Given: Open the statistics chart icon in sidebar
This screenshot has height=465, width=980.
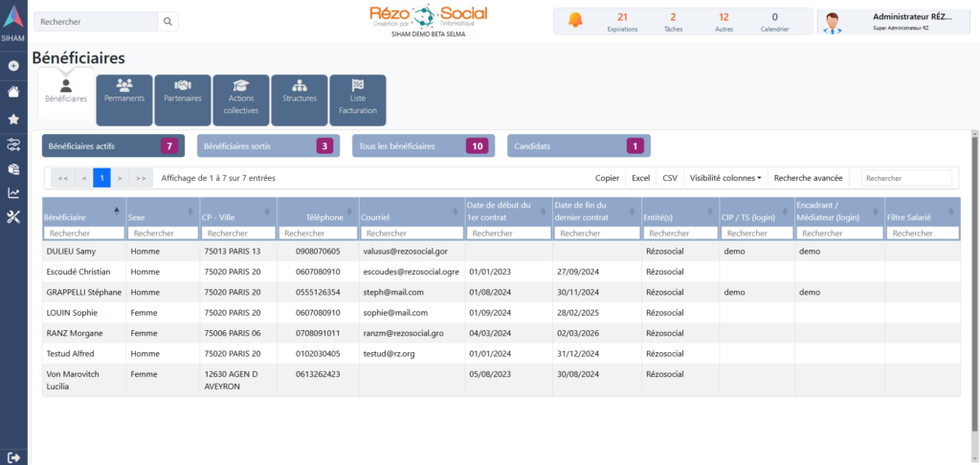Looking at the screenshot, I should [x=13, y=193].
